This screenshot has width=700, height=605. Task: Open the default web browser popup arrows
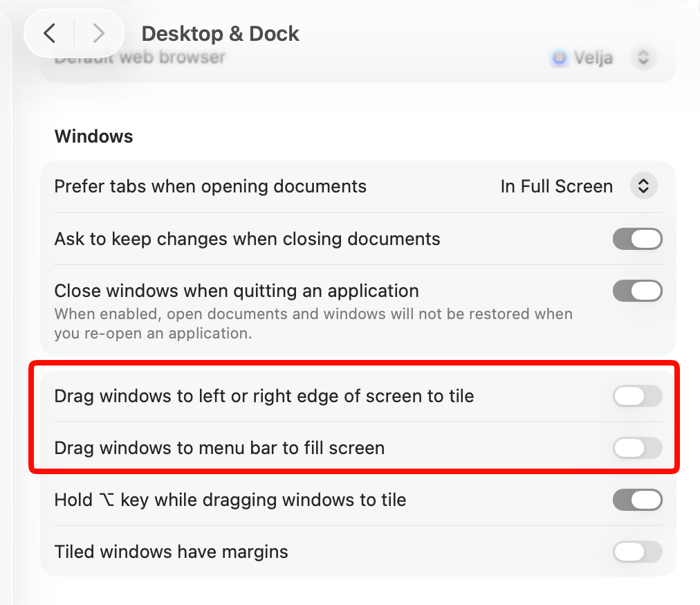click(x=643, y=57)
